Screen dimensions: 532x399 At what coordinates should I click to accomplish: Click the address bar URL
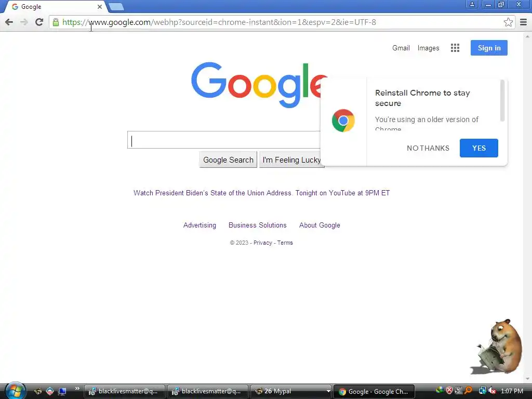point(219,22)
